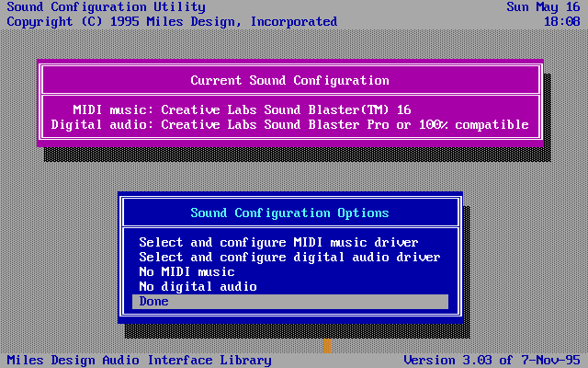Click the "Version 3.03 of 7-Nov-95" text

tap(492, 360)
